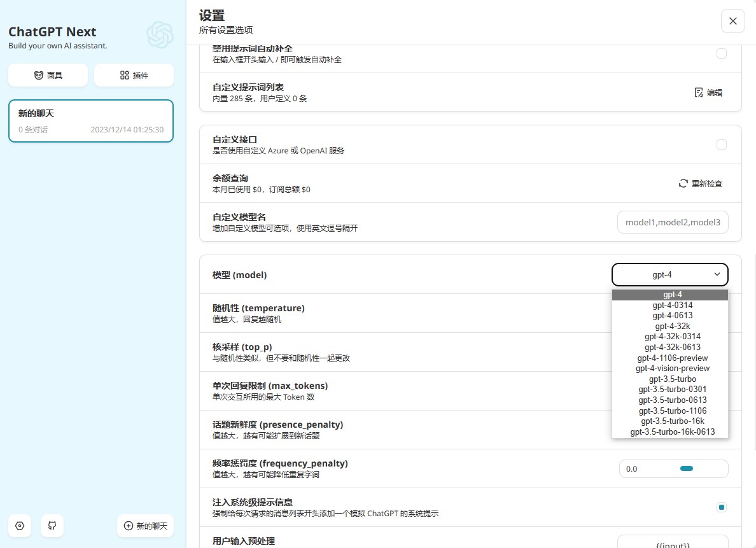Click the custom model name input field
This screenshot has width=756, height=548.
(673, 222)
